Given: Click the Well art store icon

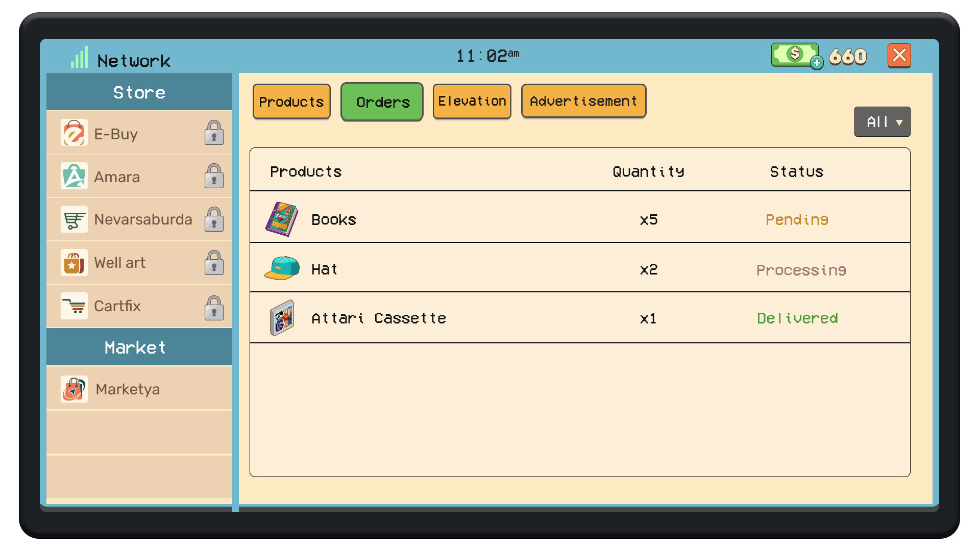Looking at the screenshot, I should [74, 262].
